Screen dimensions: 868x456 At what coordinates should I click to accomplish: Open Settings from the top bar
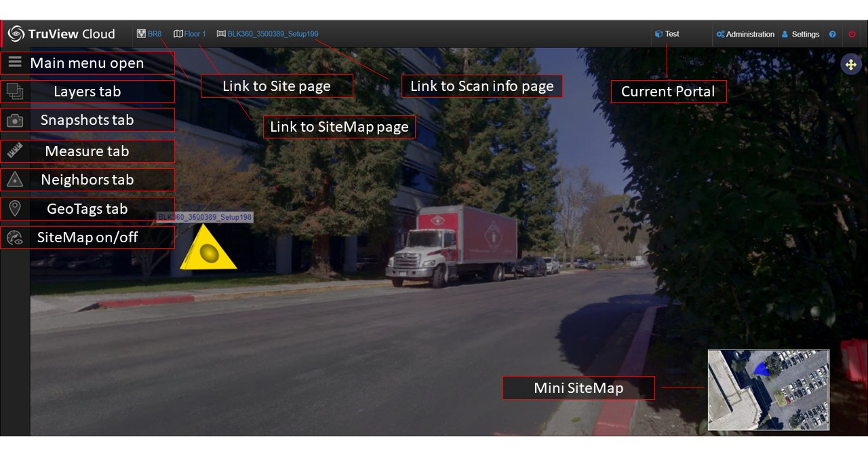800,34
